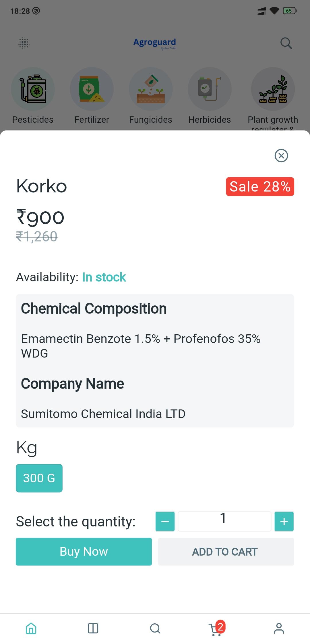Open the Pesticides category icon
Screen dimensions: 310x644
33,89
